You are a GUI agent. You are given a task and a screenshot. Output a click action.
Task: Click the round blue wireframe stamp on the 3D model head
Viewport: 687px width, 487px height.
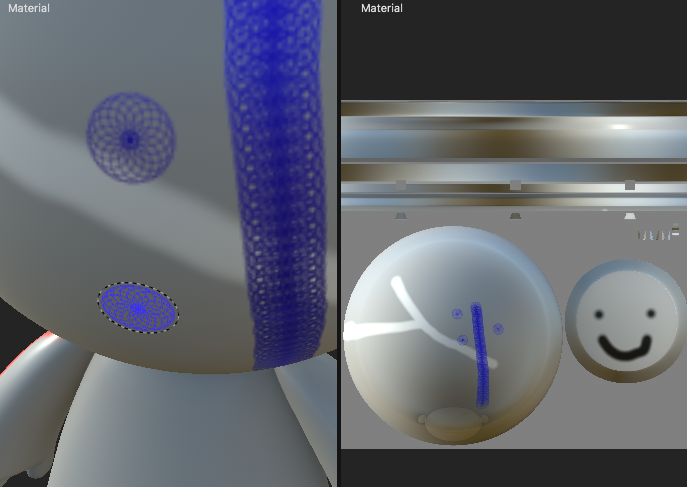[x=131, y=138]
